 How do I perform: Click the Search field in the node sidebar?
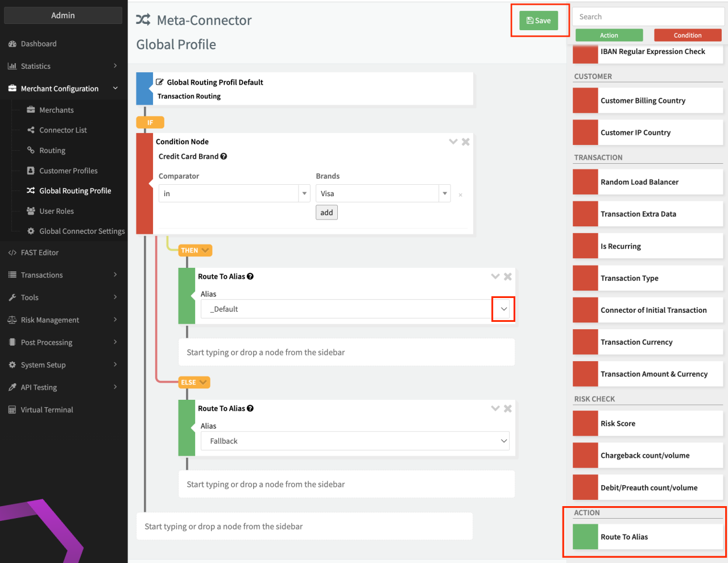[x=648, y=17]
